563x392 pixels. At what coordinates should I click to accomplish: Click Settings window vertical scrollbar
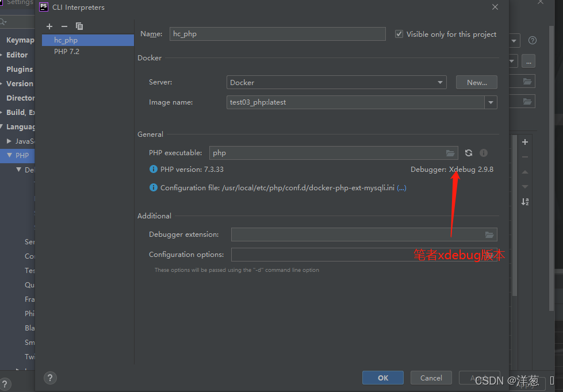point(551,168)
